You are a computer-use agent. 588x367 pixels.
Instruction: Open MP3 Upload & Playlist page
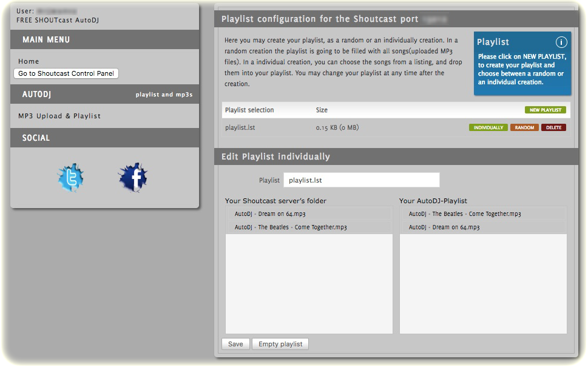click(59, 116)
